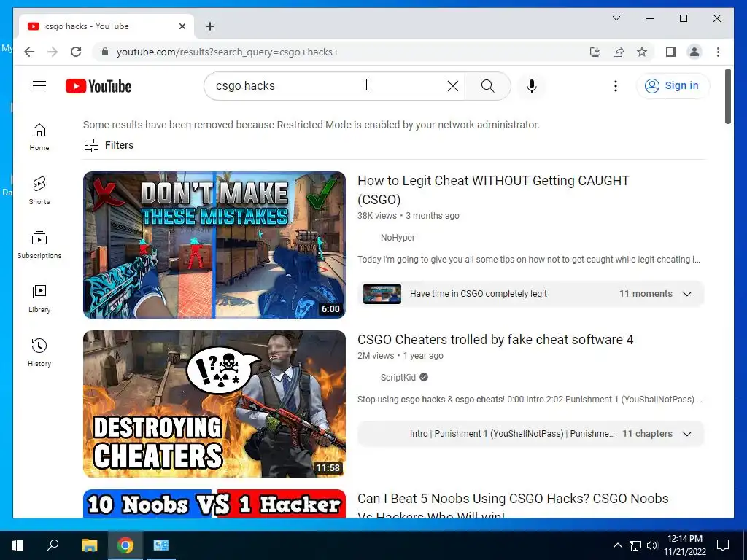
Task: Run the search with the magnifier button
Action: point(487,86)
